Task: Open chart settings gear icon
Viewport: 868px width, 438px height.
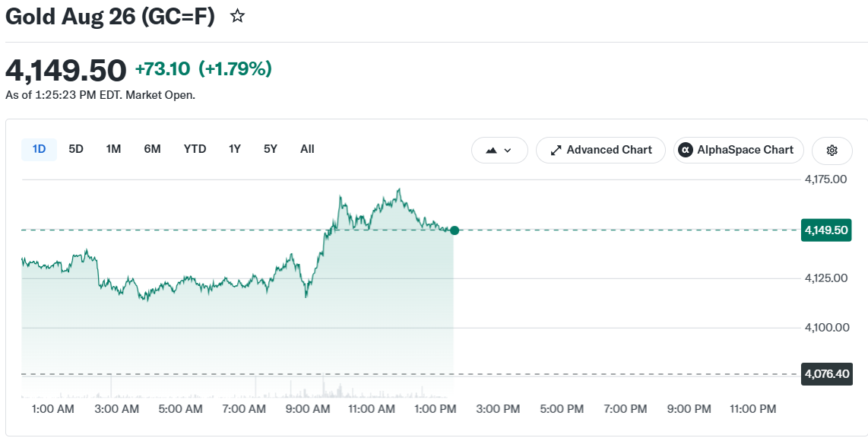Action: pos(832,150)
